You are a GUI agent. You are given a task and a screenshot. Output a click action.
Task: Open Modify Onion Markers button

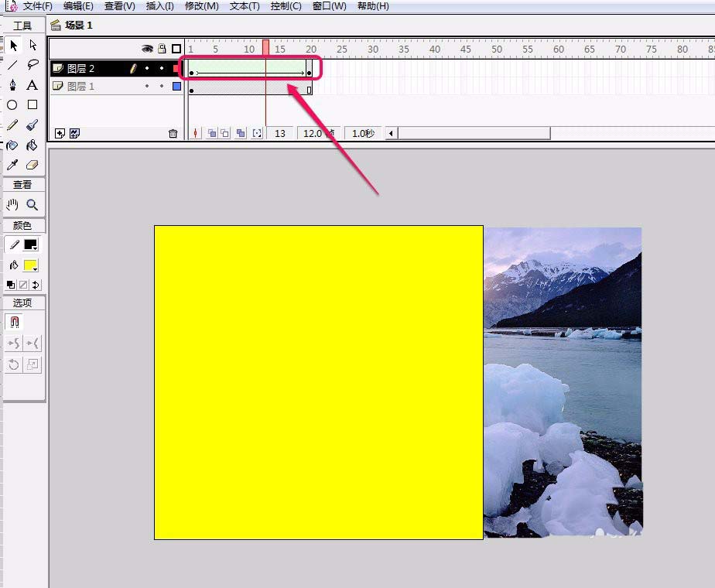(x=257, y=133)
